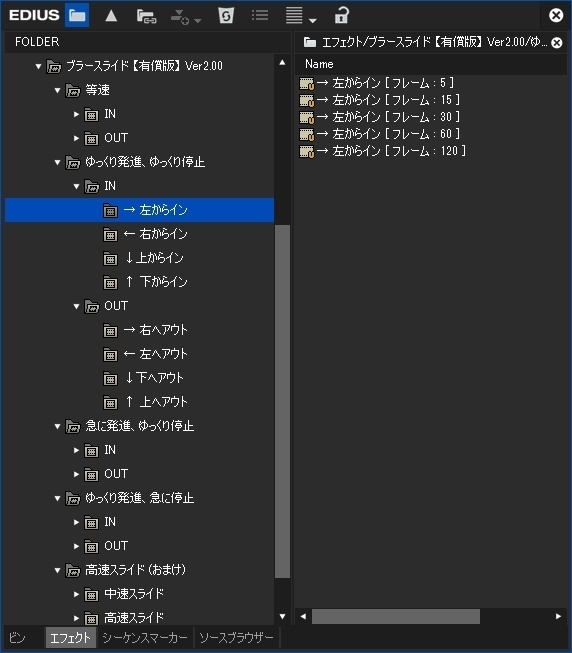Expand the last 高速スライド folder
The height and width of the screenshot is (653, 572).
[76, 618]
